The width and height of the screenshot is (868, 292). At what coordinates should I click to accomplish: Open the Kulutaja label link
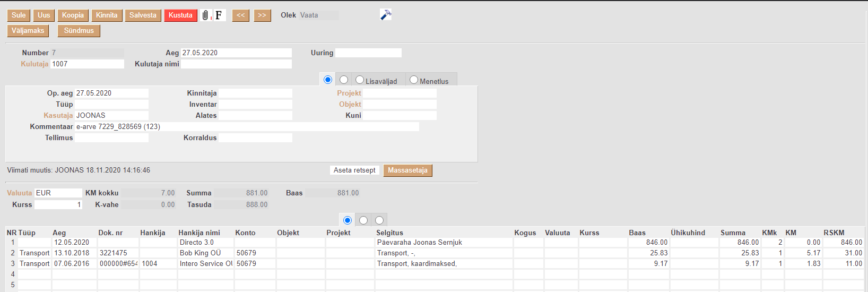pos(34,64)
